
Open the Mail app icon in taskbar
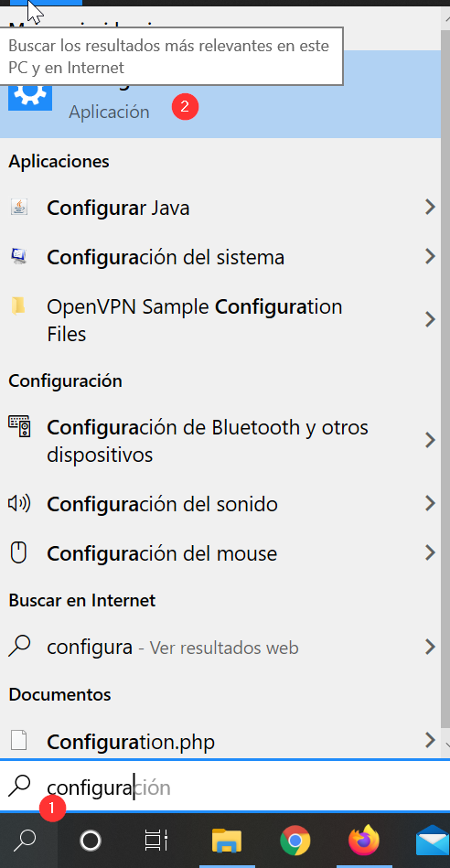click(x=433, y=841)
